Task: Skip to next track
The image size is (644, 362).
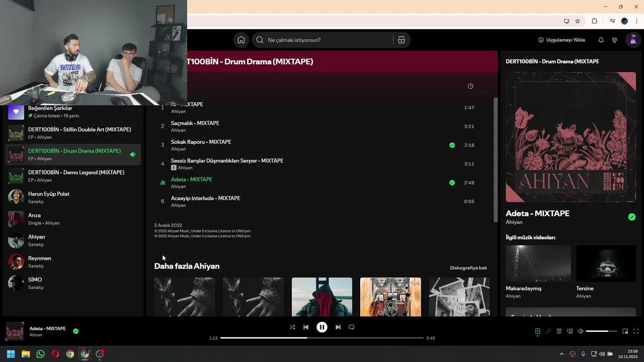Action: click(x=338, y=327)
